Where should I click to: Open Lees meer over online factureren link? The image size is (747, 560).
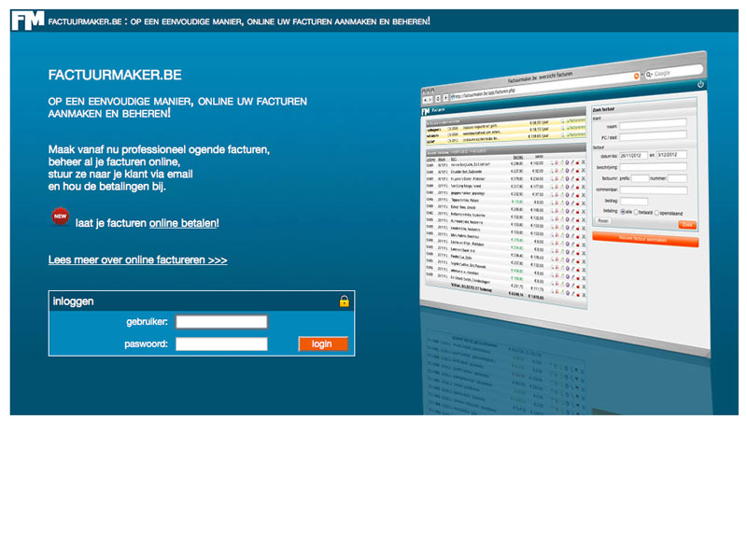click(137, 260)
